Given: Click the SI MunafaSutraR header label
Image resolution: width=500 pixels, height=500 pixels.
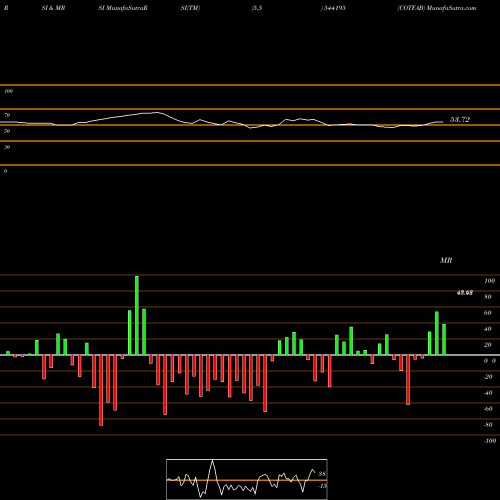Looking at the screenshot, I should click(123, 8).
